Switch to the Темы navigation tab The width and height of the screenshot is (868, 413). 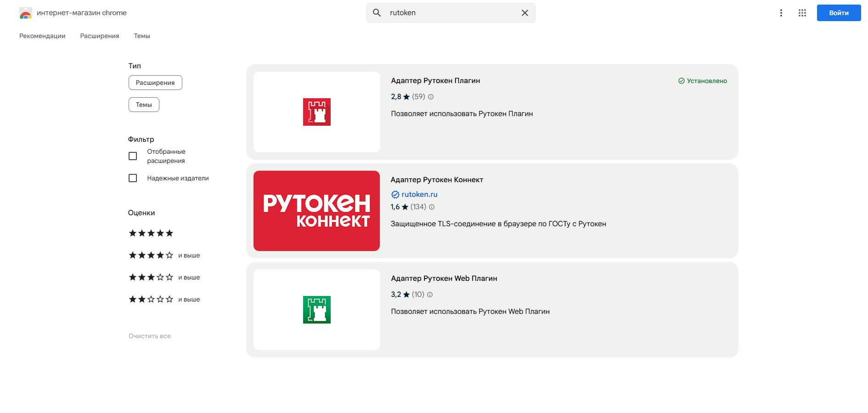point(142,36)
